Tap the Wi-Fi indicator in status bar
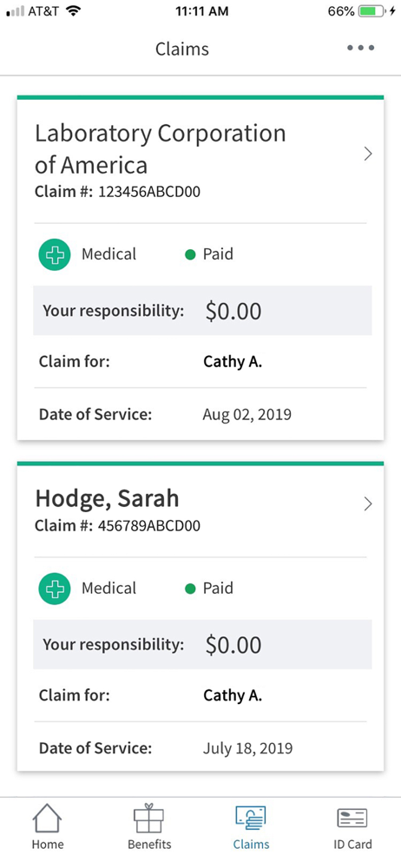This screenshot has height=868, width=401. click(73, 11)
